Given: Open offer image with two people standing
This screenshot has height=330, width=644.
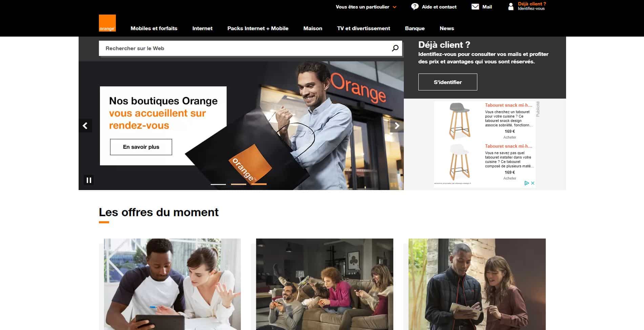Looking at the screenshot, I should 477,284.
